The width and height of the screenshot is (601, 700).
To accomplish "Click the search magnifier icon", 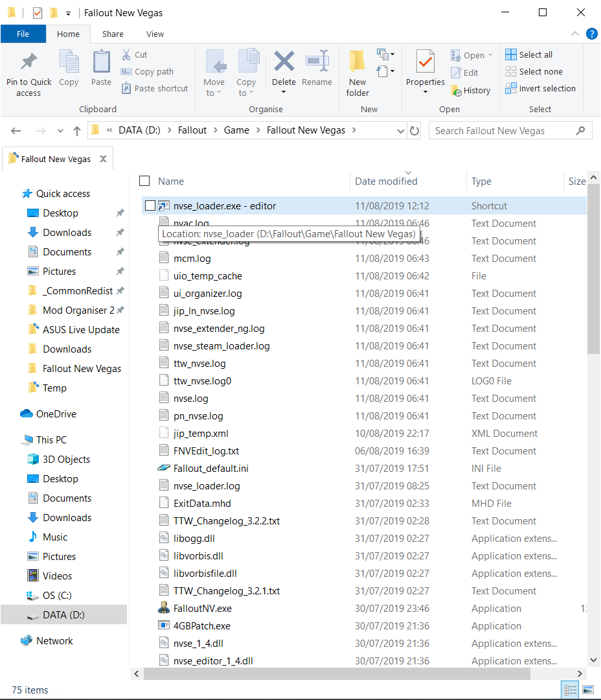I will 580,131.
